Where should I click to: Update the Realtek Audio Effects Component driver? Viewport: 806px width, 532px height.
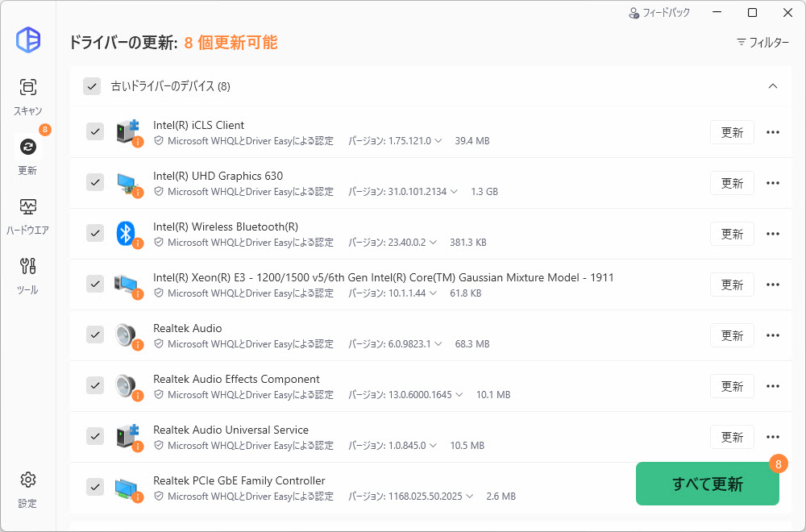(x=732, y=387)
